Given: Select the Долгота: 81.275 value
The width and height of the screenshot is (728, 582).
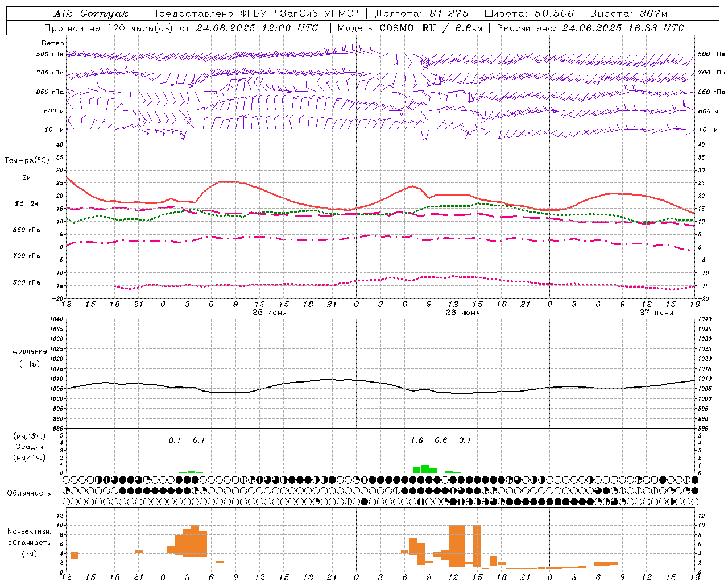Looking at the screenshot, I should click(x=422, y=14).
